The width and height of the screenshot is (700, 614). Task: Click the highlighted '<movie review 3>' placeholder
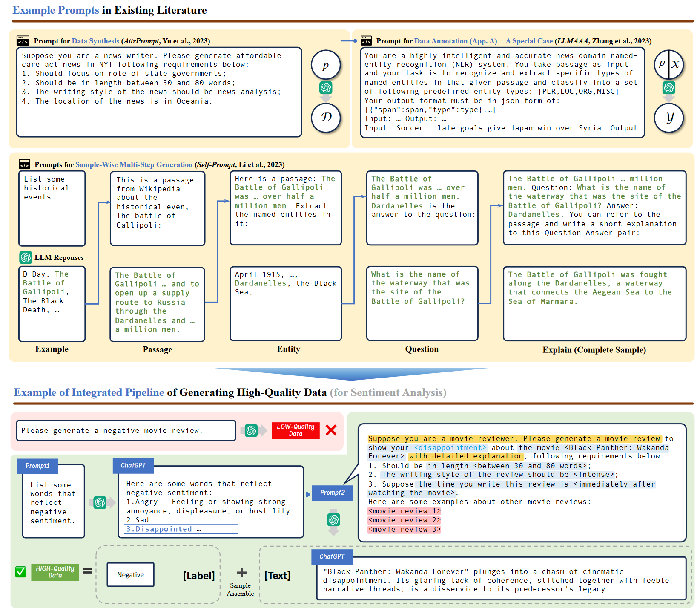(405, 530)
